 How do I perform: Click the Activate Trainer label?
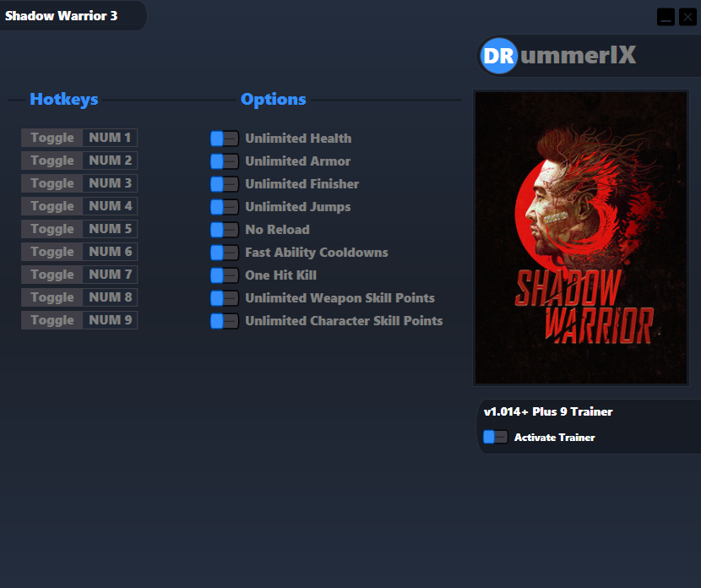(x=554, y=438)
